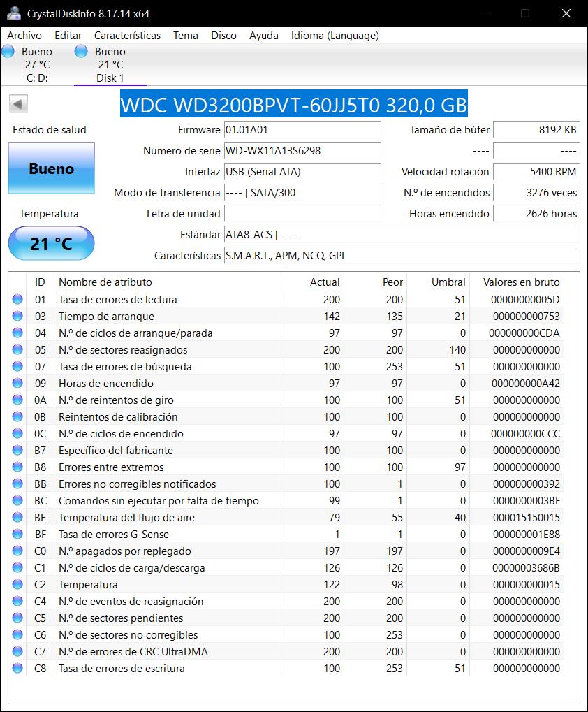Click status orb for attribute 0A reintentos de giro
This screenshot has height=712, width=588.
click(x=17, y=400)
